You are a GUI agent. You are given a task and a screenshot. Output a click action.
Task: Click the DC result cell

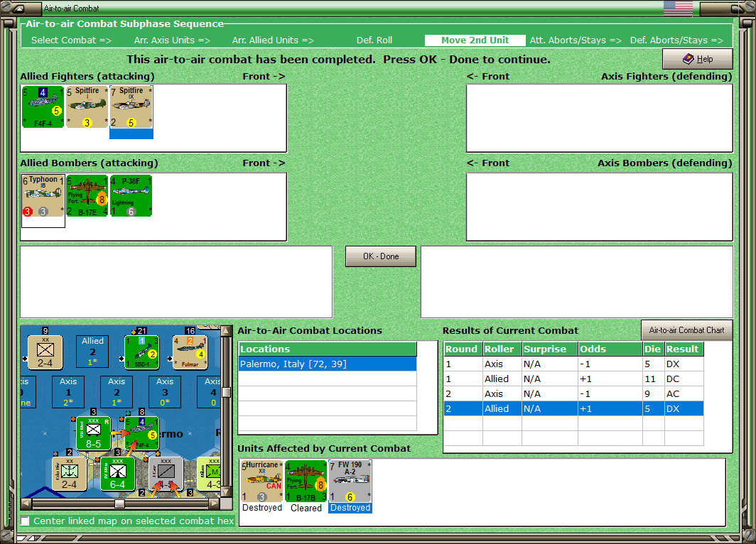coord(684,379)
